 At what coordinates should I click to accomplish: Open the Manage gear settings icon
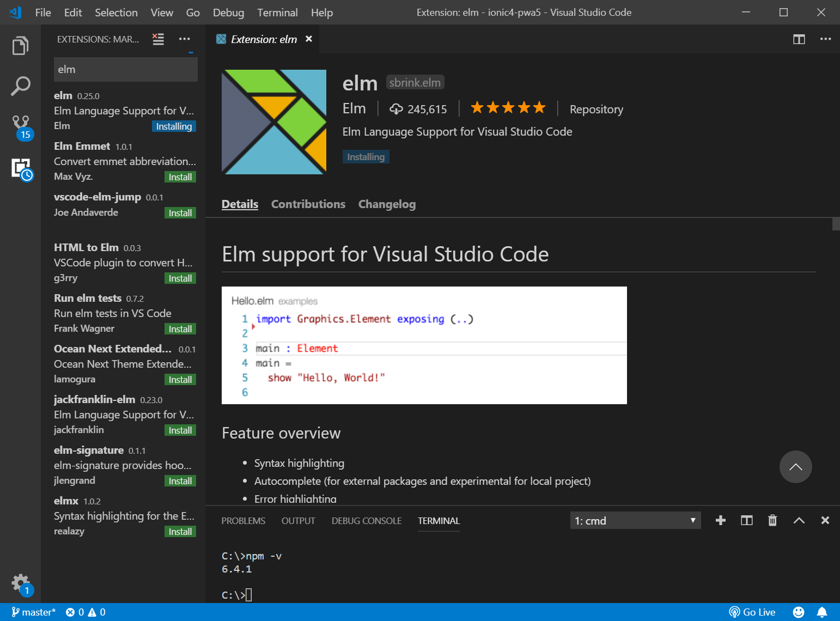[x=20, y=583]
